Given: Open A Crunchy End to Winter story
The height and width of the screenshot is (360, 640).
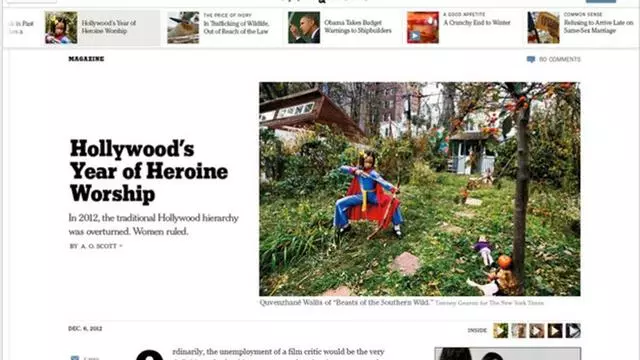Looking at the screenshot, I should 477,23.
